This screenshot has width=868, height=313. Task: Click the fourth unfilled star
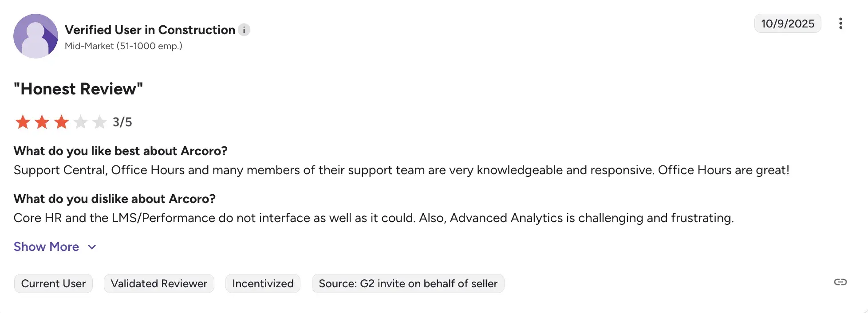tap(80, 122)
